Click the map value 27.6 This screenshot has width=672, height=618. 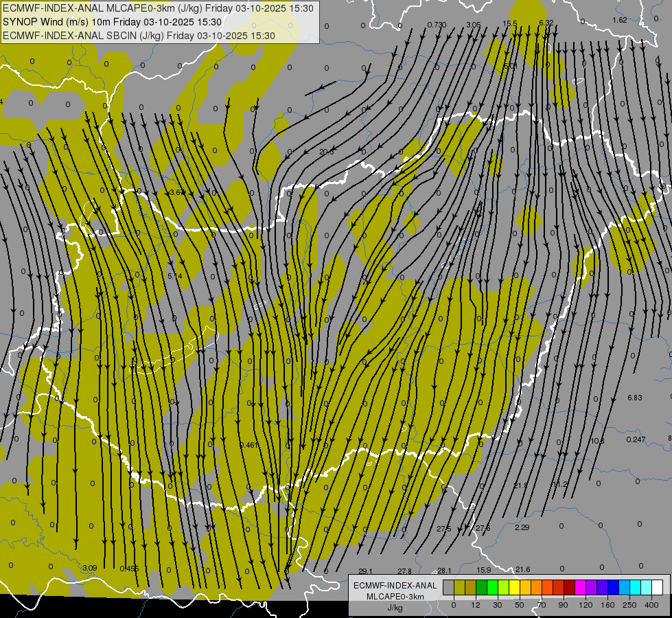pyautogui.click(x=483, y=528)
